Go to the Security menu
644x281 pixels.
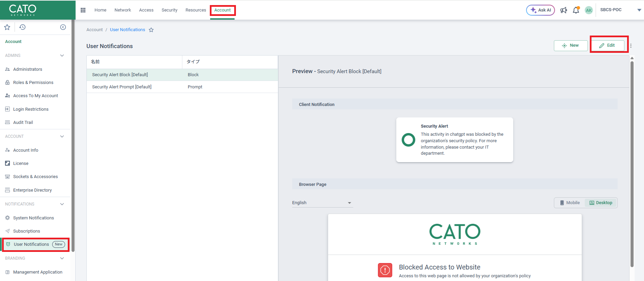(x=169, y=10)
